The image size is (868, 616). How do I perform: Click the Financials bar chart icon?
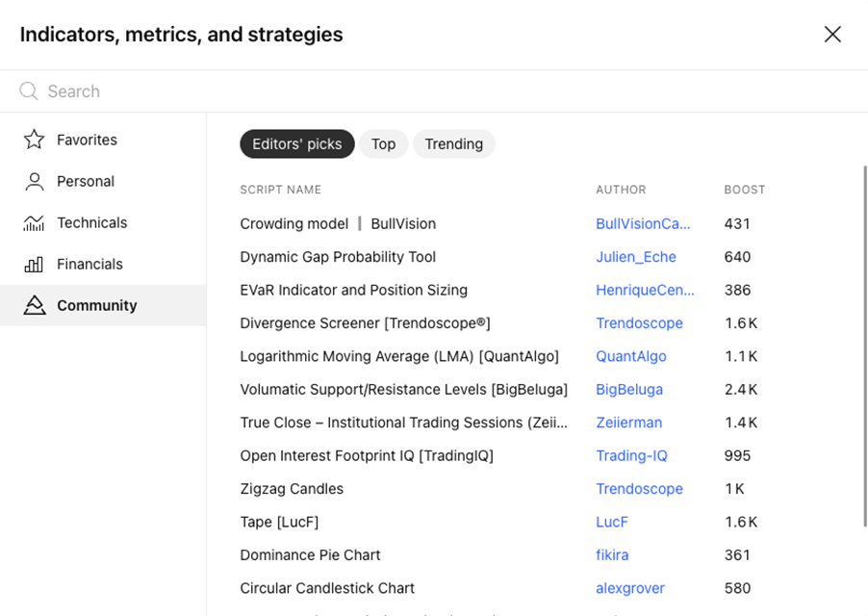pyautogui.click(x=34, y=264)
